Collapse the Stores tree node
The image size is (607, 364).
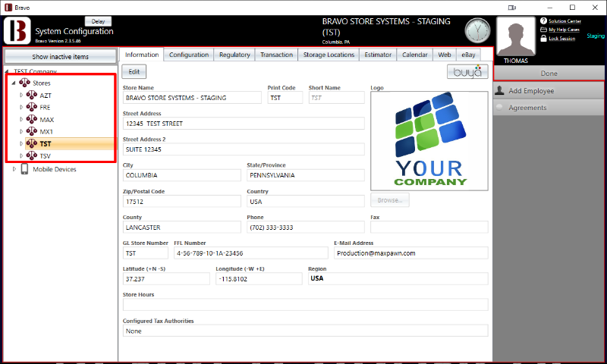[x=14, y=83]
